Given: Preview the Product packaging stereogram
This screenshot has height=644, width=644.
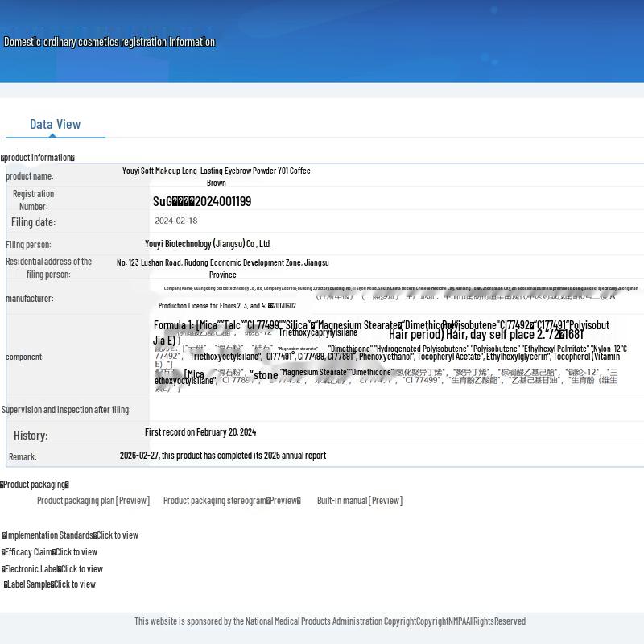Looking at the screenshot, I should tap(232, 500).
